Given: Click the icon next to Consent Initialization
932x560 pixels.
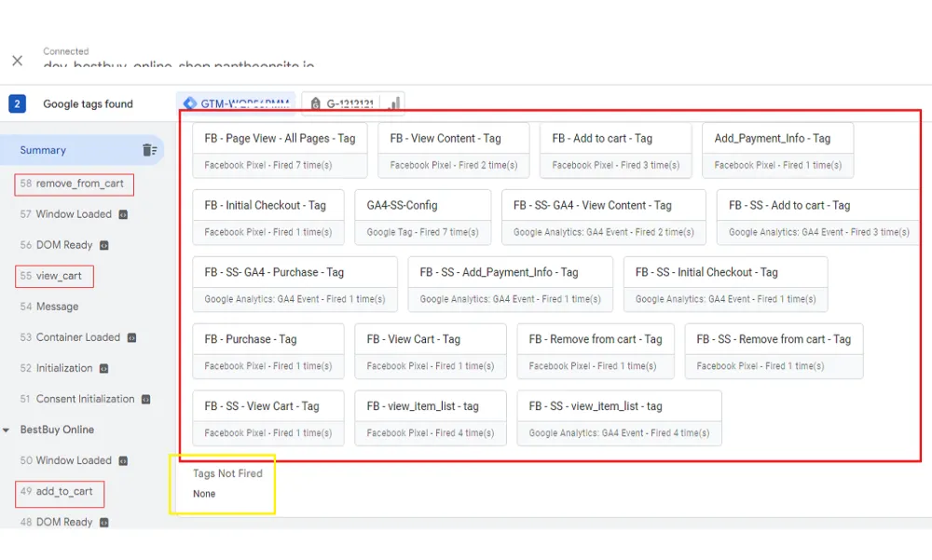Looking at the screenshot, I should coord(145,400).
